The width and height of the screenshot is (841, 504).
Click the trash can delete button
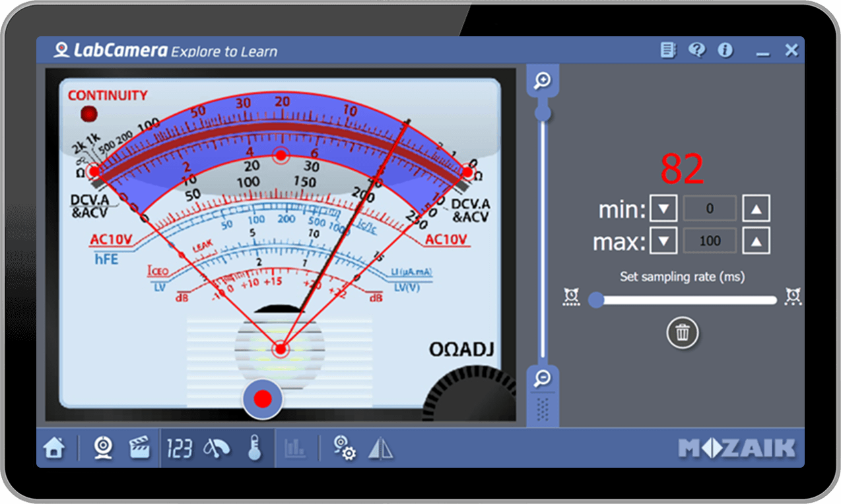pos(682,332)
